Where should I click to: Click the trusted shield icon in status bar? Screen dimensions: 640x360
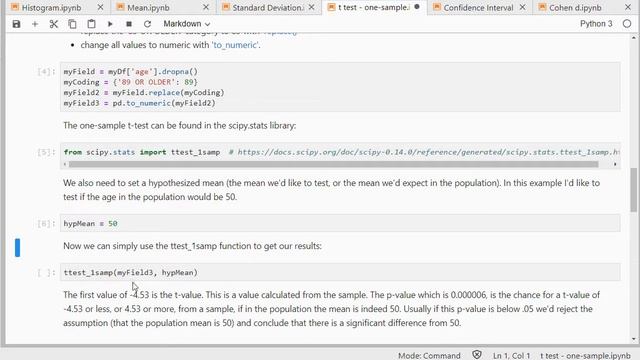pos(477,355)
